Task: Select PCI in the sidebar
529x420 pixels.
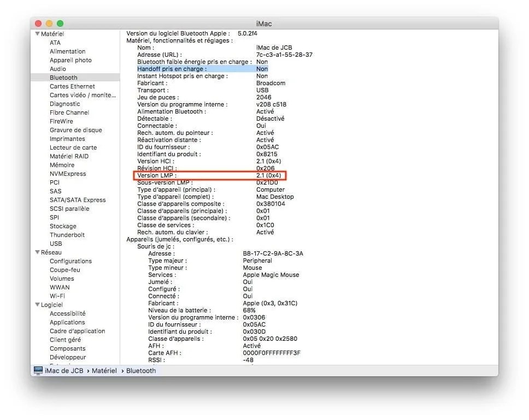Action: pyautogui.click(x=54, y=182)
